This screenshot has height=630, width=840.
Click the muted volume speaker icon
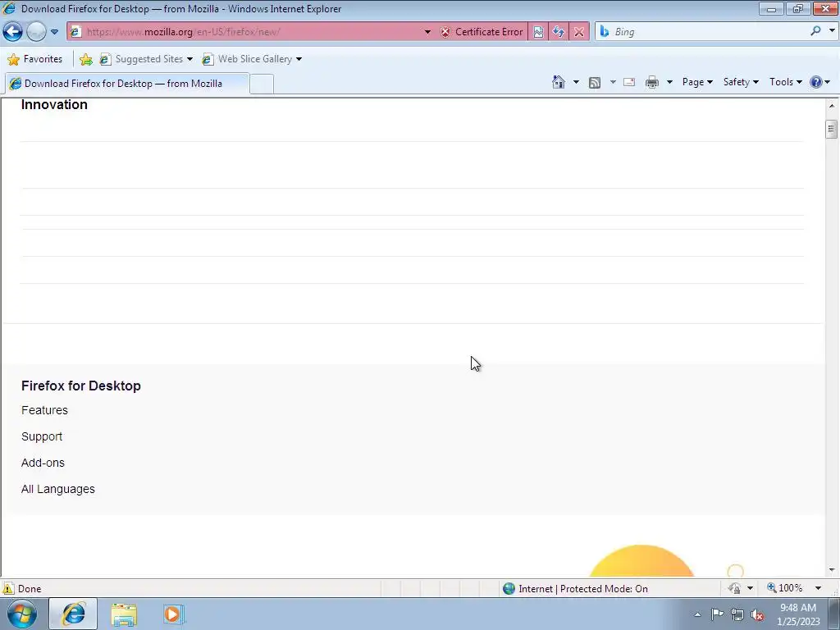(757, 615)
